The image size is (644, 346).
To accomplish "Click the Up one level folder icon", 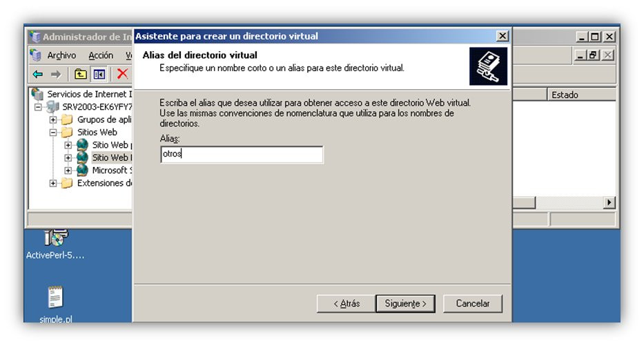I will [x=81, y=75].
